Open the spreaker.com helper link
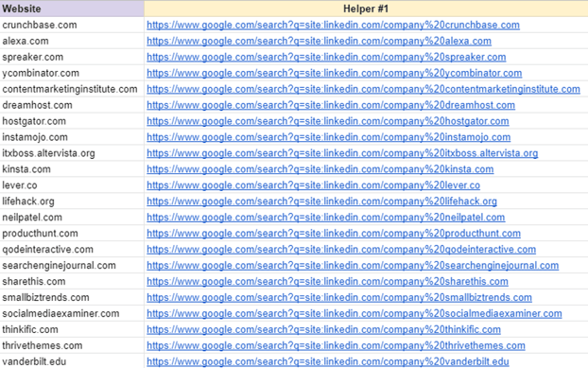Screen dimensions: 588x368 coord(326,57)
